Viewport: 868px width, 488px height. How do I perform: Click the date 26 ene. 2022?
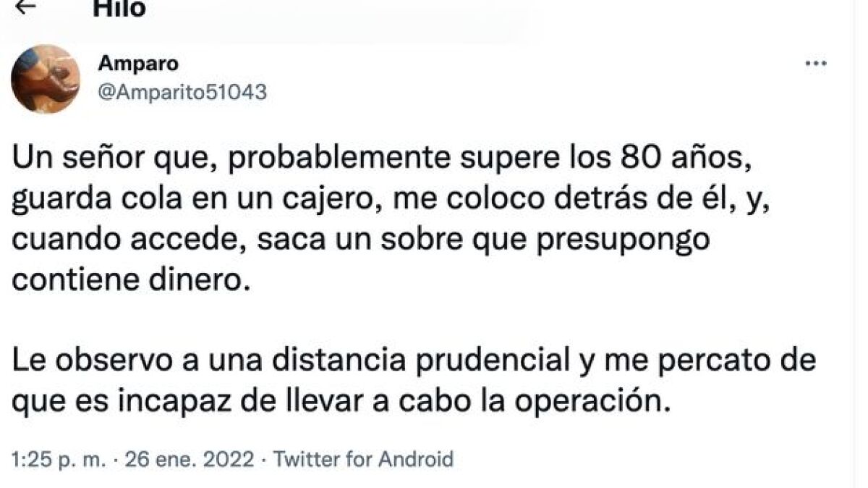click(191, 458)
